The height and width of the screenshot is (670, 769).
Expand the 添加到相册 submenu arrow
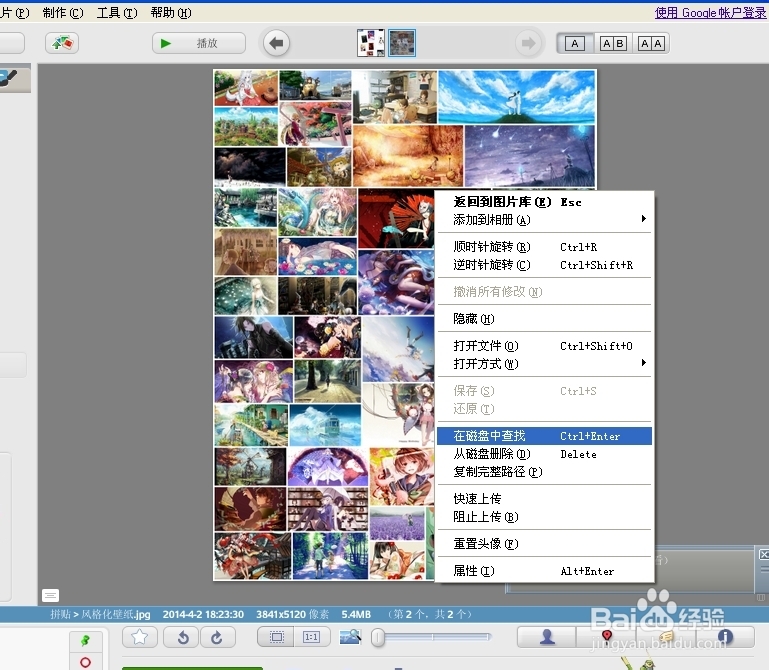pyautogui.click(x=643, y=219)
